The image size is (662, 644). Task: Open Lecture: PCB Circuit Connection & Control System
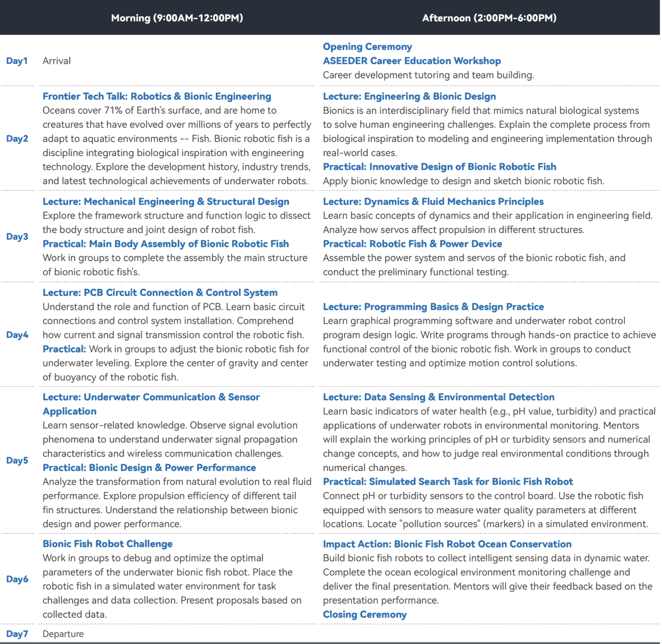(x=160, y=293)
